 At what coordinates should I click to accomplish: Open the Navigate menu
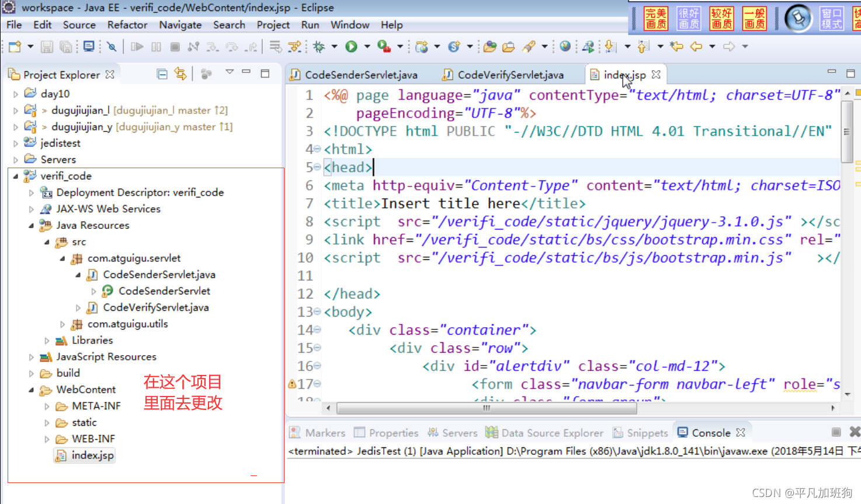[180, 25]
